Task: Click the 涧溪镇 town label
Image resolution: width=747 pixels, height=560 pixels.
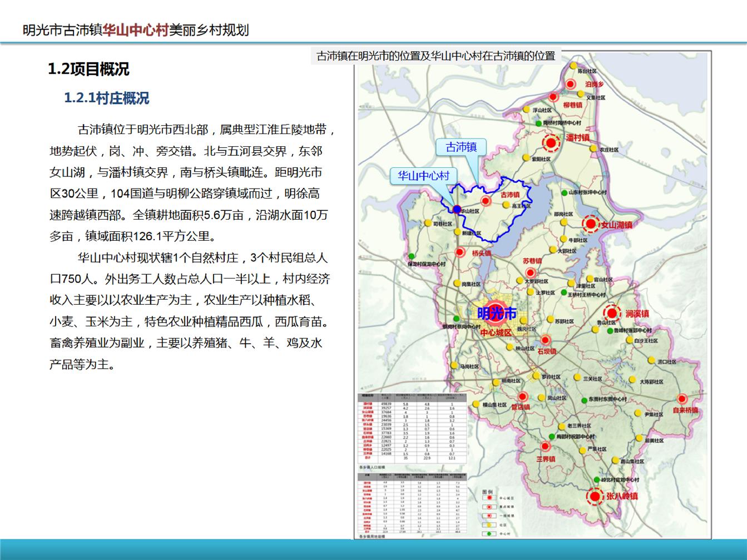Action: click(x=637, y=314)
